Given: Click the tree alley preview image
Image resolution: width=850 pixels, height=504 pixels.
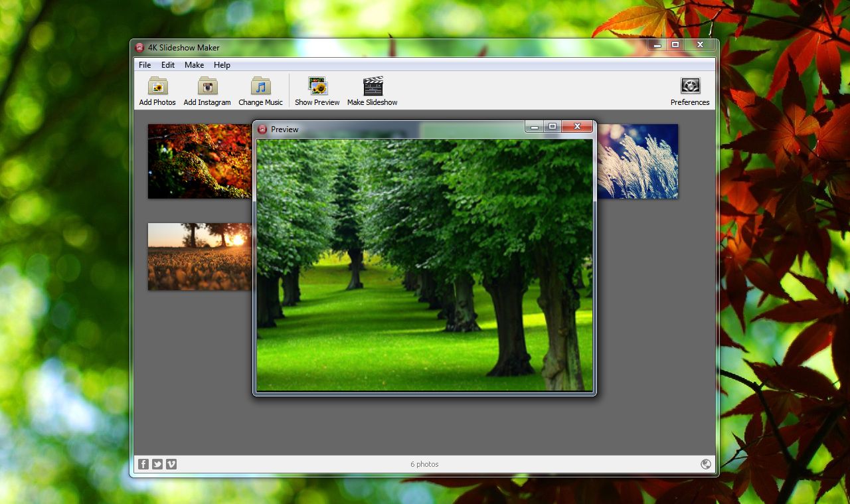Looking at the screenshot, I should (425, 265).
